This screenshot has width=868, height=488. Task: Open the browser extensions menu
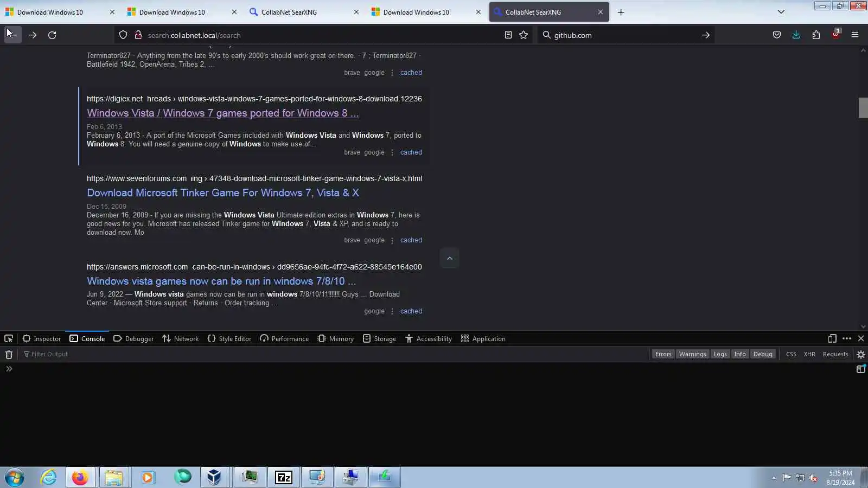(x=816, y=35)
